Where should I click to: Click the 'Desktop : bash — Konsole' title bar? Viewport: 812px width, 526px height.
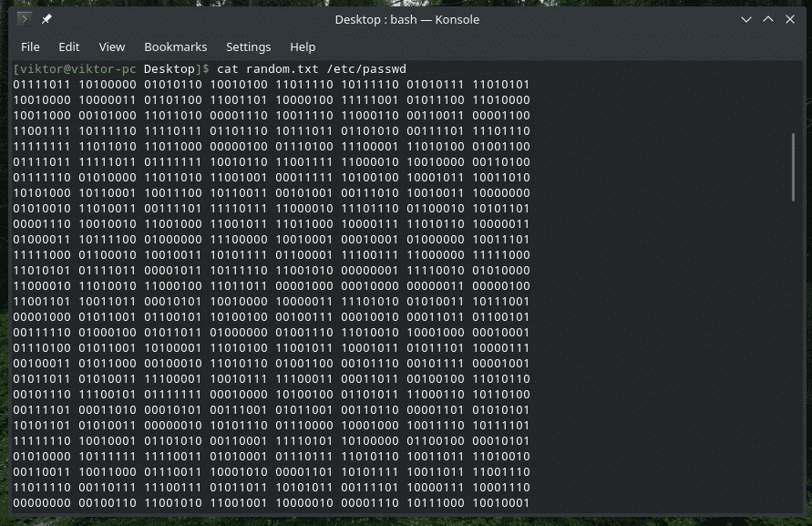tap(406, 19)
